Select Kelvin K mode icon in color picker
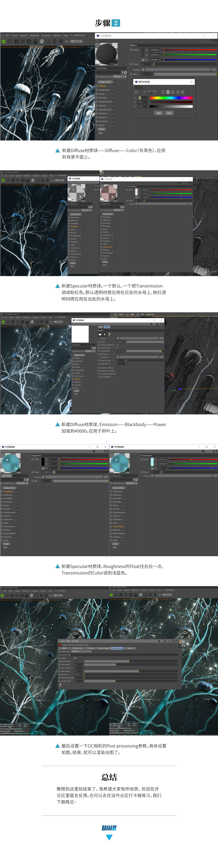 tap(173, 92)
